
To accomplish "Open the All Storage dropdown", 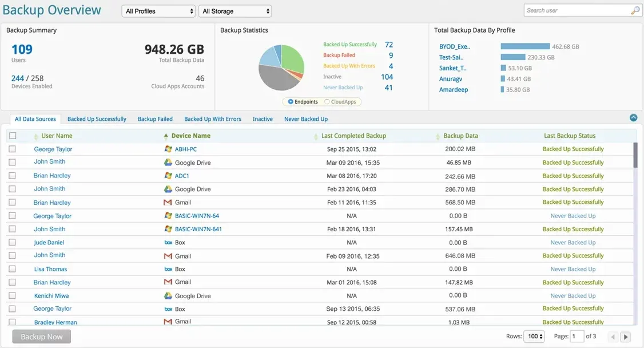I will (235, 11).
